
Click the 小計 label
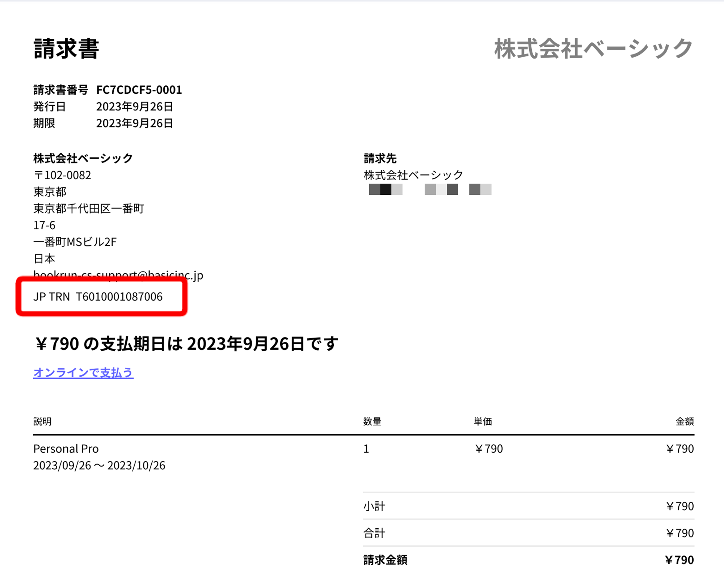coord(374,506)
